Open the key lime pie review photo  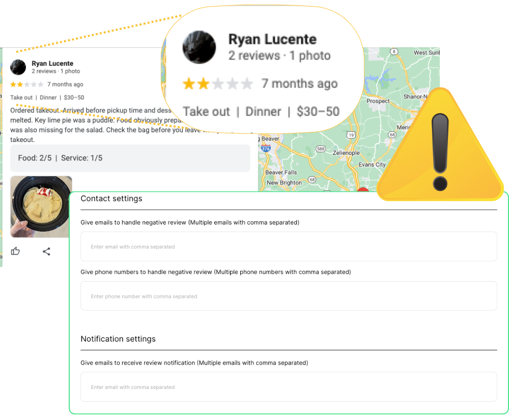click(41, 207)
